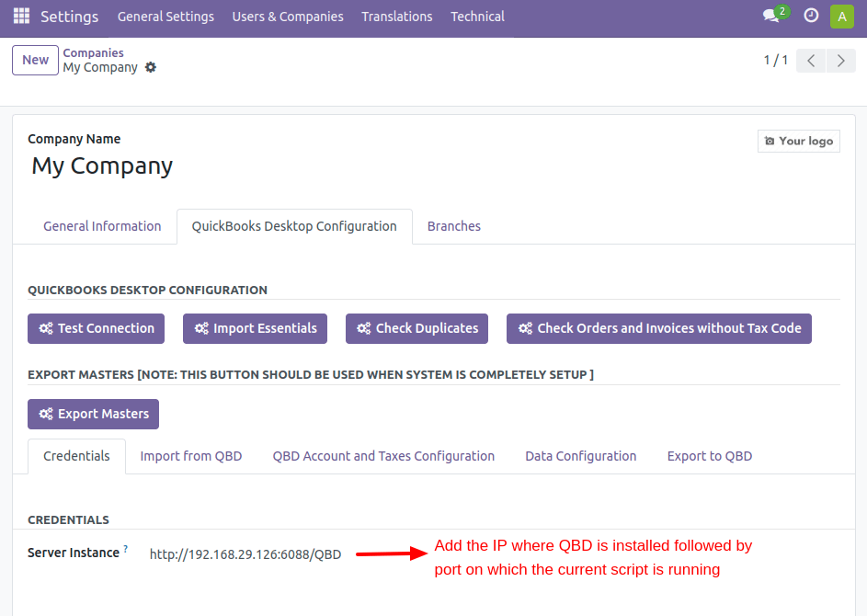Click the Server Instance help question mark
Image resolution: width=867 pixels, height=616 pixels.
[126, 549]
